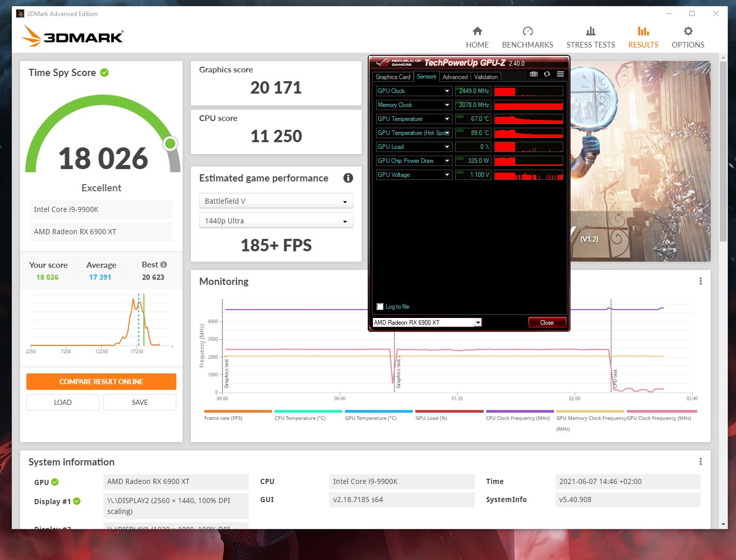Click the Best score 20 623
Viewport: 736px width, 560px height.
click(153, 277)
